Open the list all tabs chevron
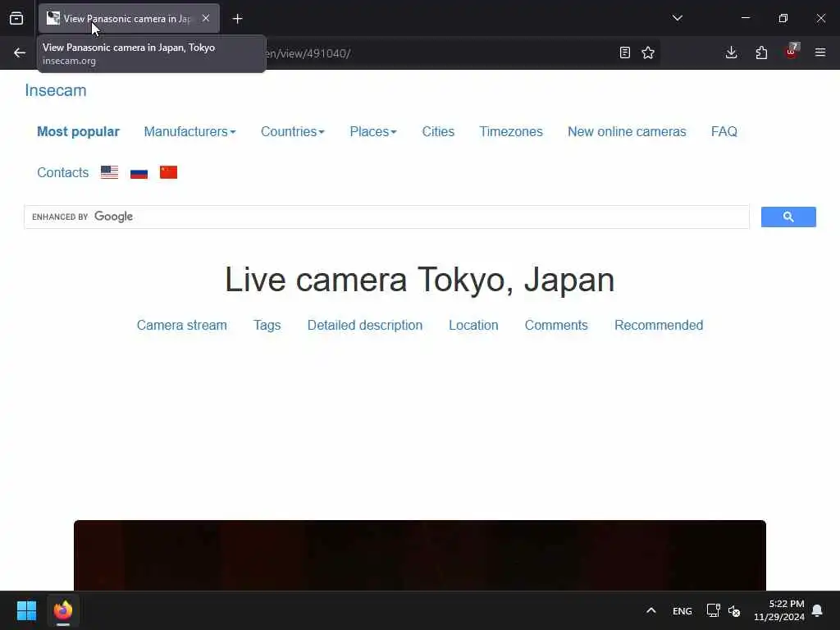This screenshot has width=840, height=630. click(677, 18)
